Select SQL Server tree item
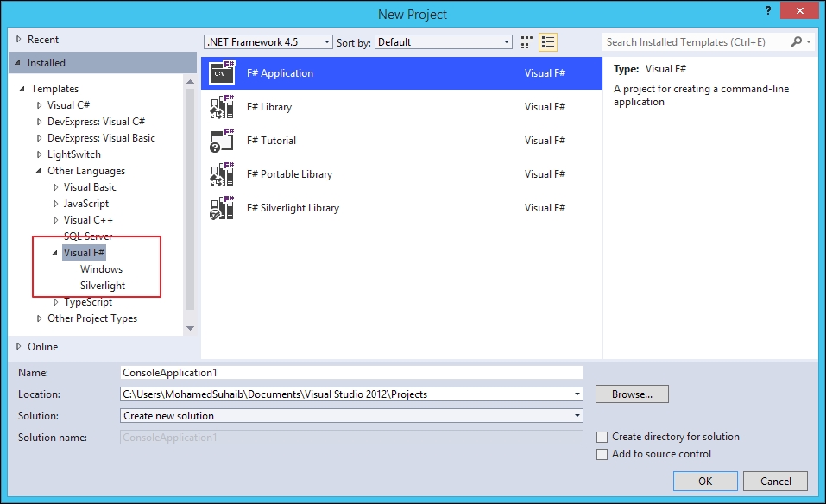 pos(88,236)
